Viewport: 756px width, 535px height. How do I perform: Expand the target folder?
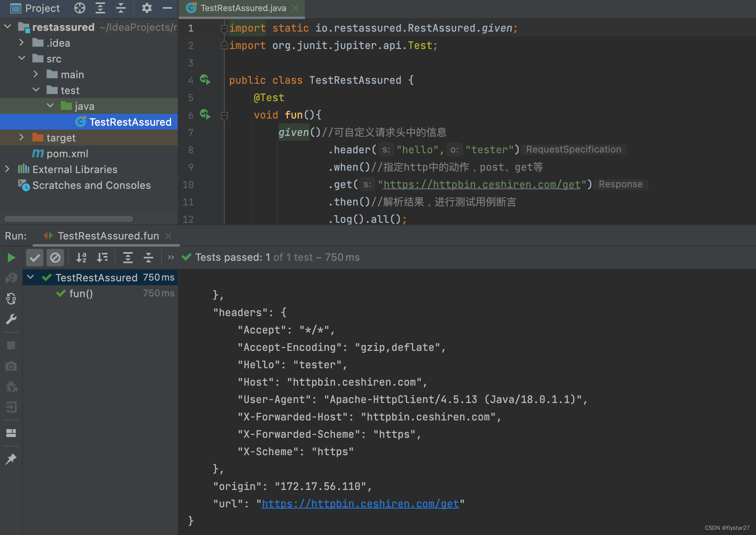pos(22,138)
